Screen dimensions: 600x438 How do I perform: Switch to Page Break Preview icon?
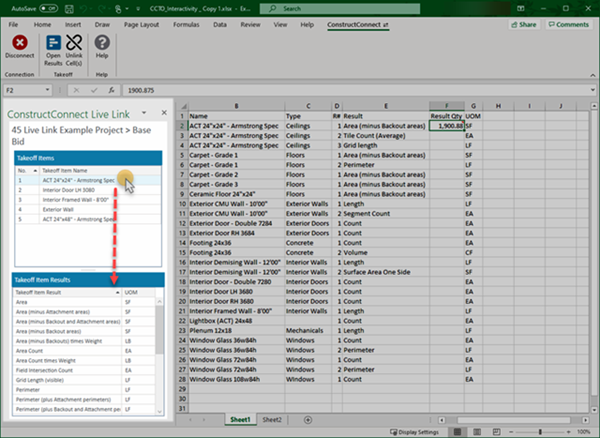click(496, 432)
